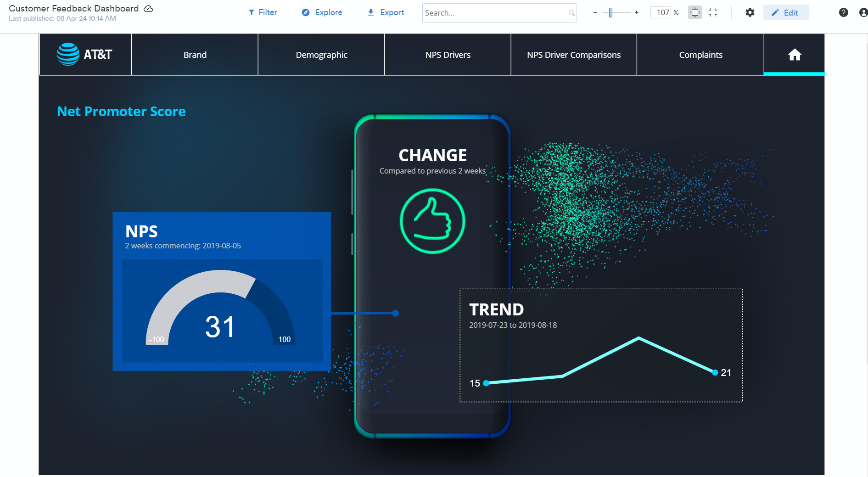Image resolution: width=868 pixels, height=477 pixels.
Task: Click the '2 weeks commencing: 2019-08-05' text
Action: point(183,246)
